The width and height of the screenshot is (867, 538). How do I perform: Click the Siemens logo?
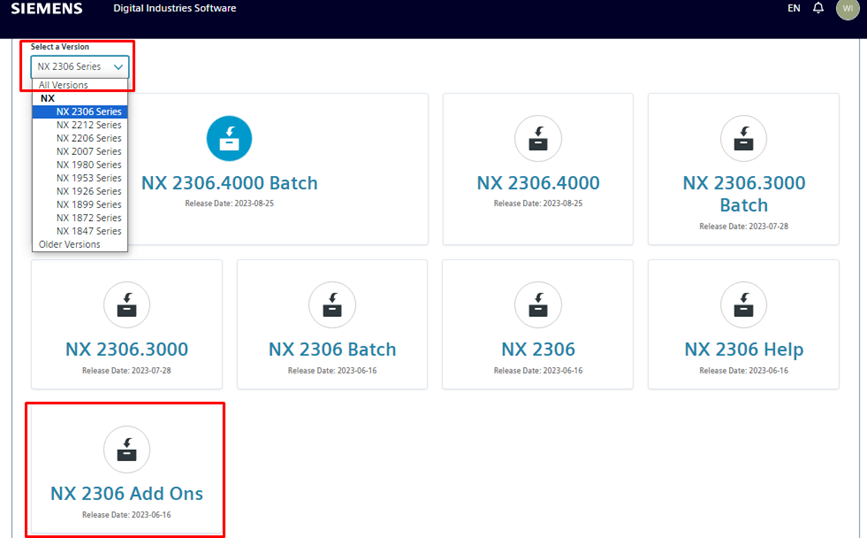point(46,8)
